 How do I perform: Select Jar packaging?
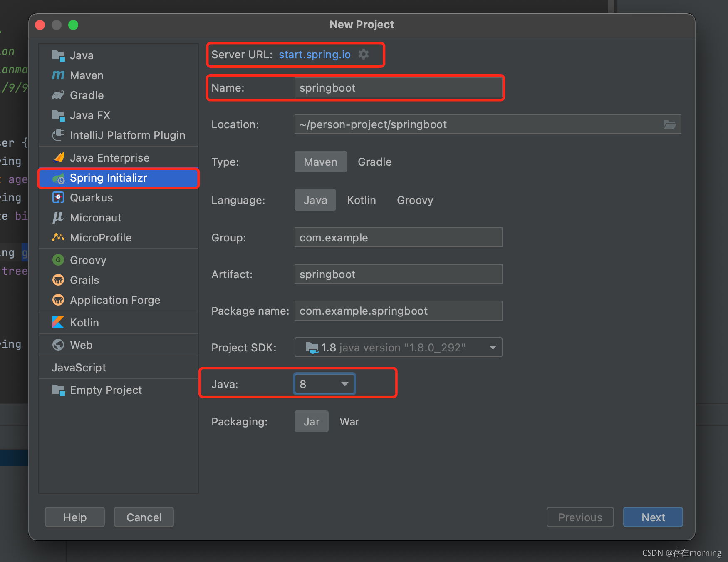(x=312, y=422)
